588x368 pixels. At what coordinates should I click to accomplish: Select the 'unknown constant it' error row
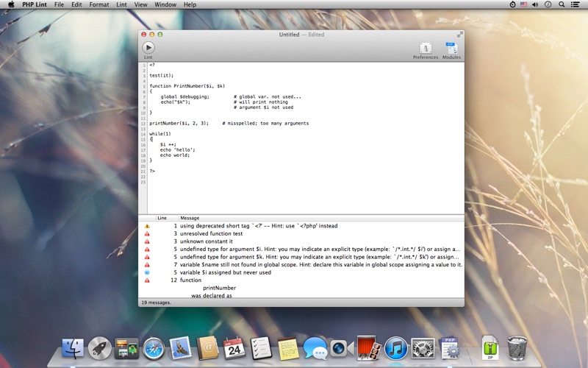301,241
